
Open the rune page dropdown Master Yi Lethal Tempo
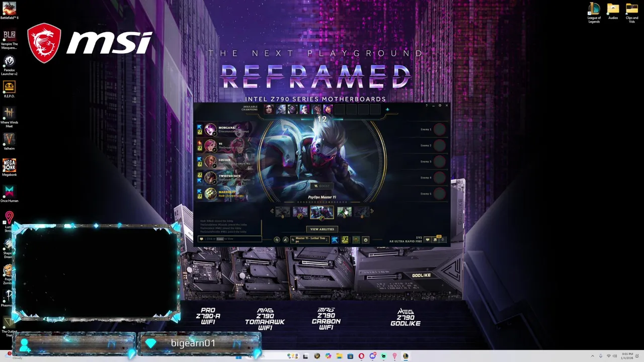[x=310, y=240]
